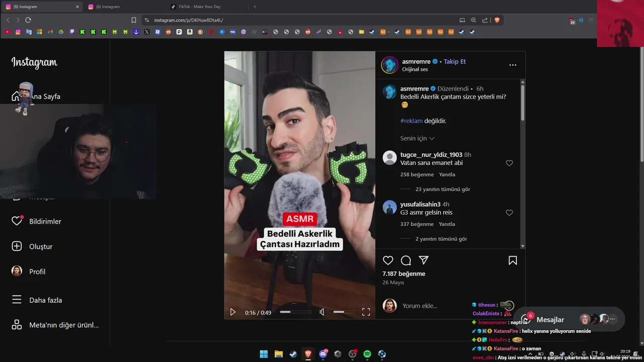Click the Brave Shields lion icon
Screen dimensions: 644x362
pyautogui.click(x=497, y=20)
